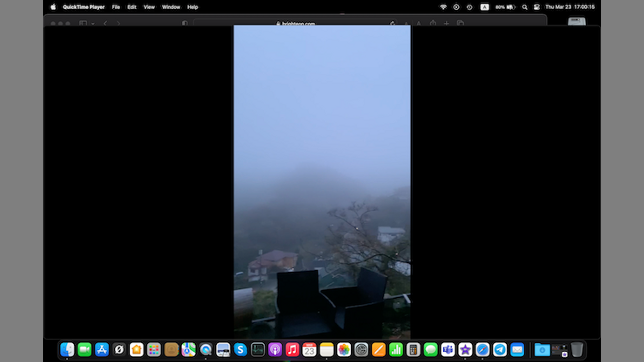Open the keyboard input source menu

(x=485, y=7)
